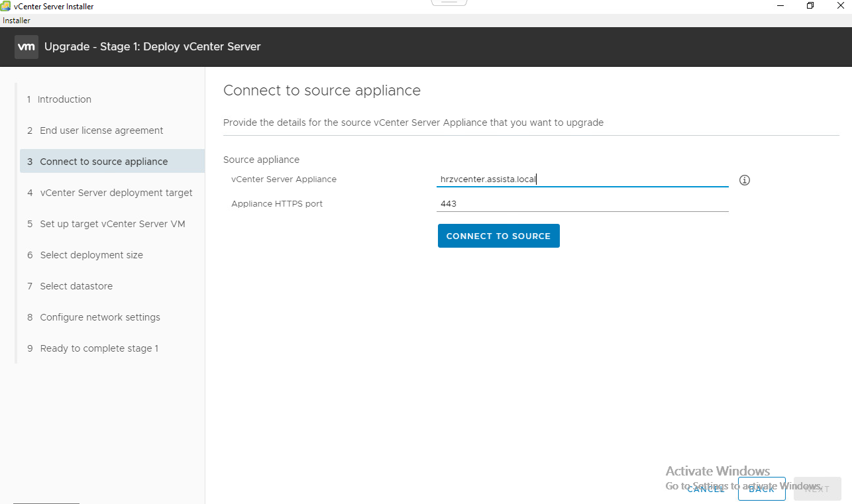Select Connect to source appliance step
Image resolution: width=852 pixels, height=504 pixels.
pyautogui.click(x=112, y=162)
